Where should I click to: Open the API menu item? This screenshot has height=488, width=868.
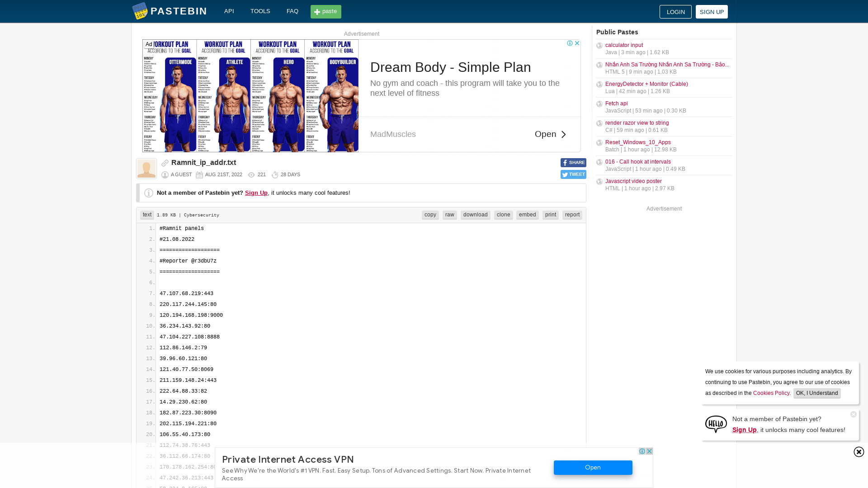[229, 11]
